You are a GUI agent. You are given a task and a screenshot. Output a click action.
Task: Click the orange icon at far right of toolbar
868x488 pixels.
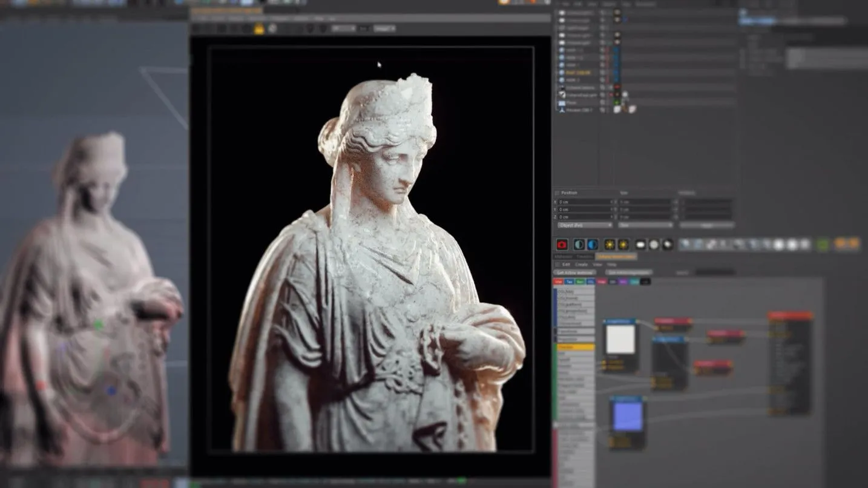tap(853, 244)
